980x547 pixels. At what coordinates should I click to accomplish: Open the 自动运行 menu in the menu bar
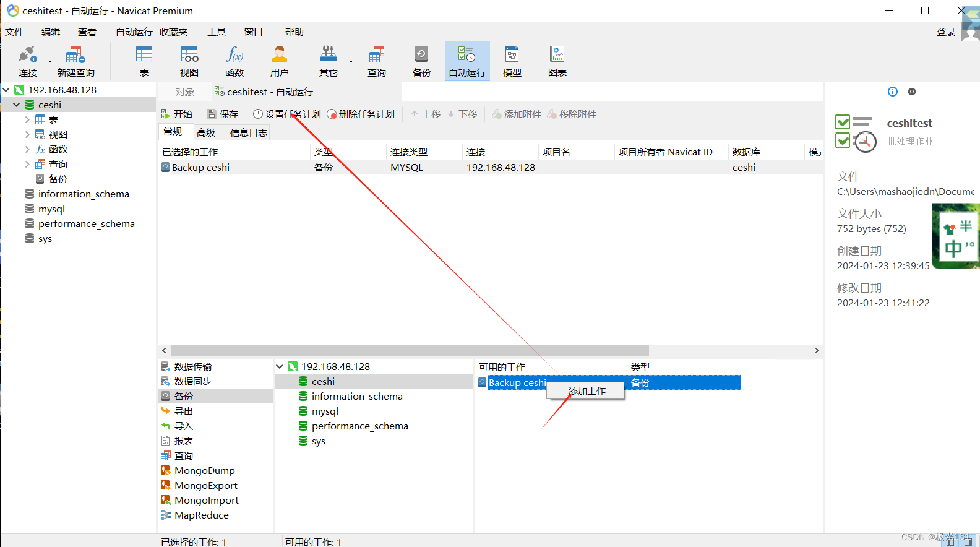point(134,32)
